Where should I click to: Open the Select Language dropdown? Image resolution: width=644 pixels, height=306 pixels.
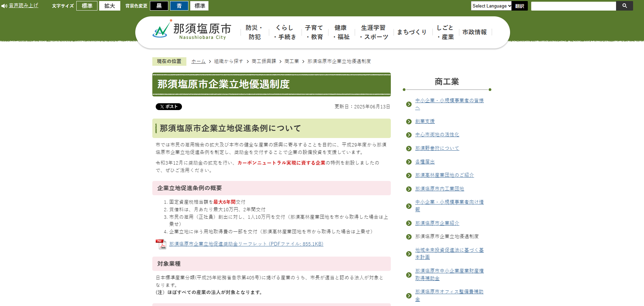pyautogui.click(x=491, y=6)
